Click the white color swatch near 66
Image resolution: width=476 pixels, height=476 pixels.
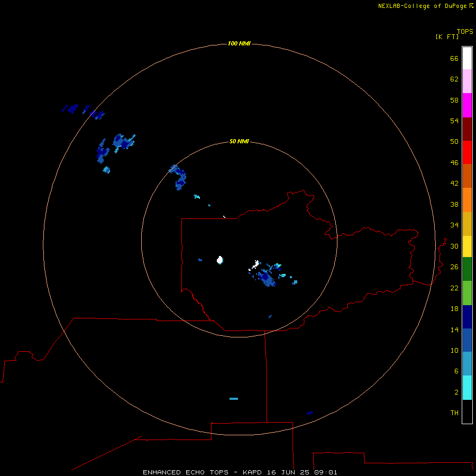[467, 58]
